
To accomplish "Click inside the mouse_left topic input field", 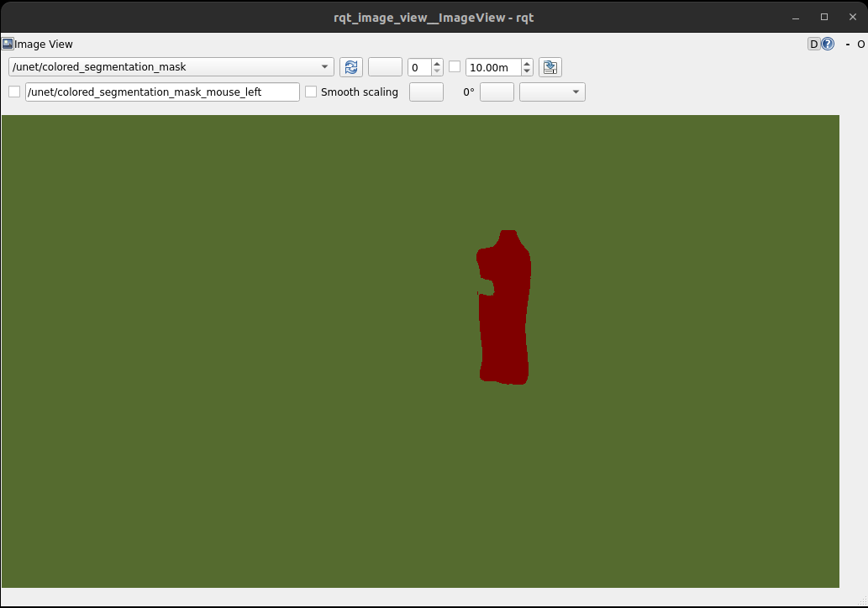I will click(x=161, y=92).
